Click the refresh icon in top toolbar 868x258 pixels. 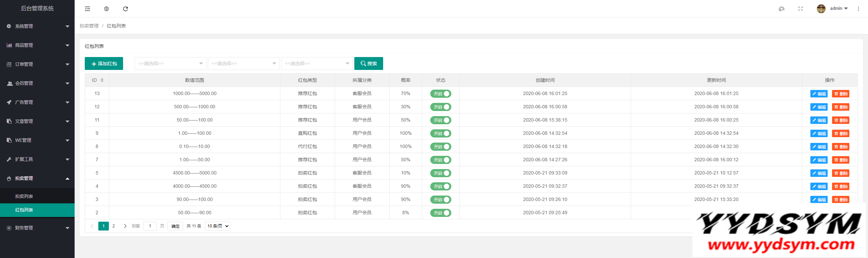[x=125, y=9]
